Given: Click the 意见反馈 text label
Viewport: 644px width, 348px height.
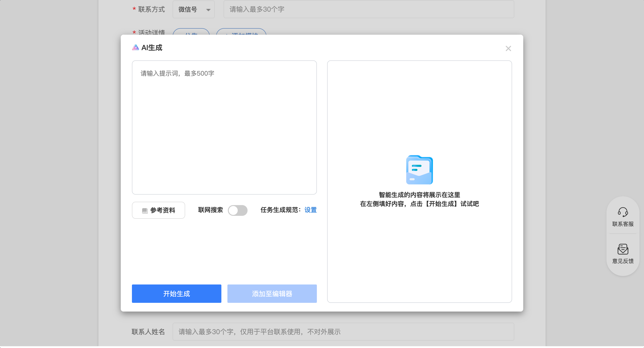Looking at the screenshot, I should (x=623, y=261).
